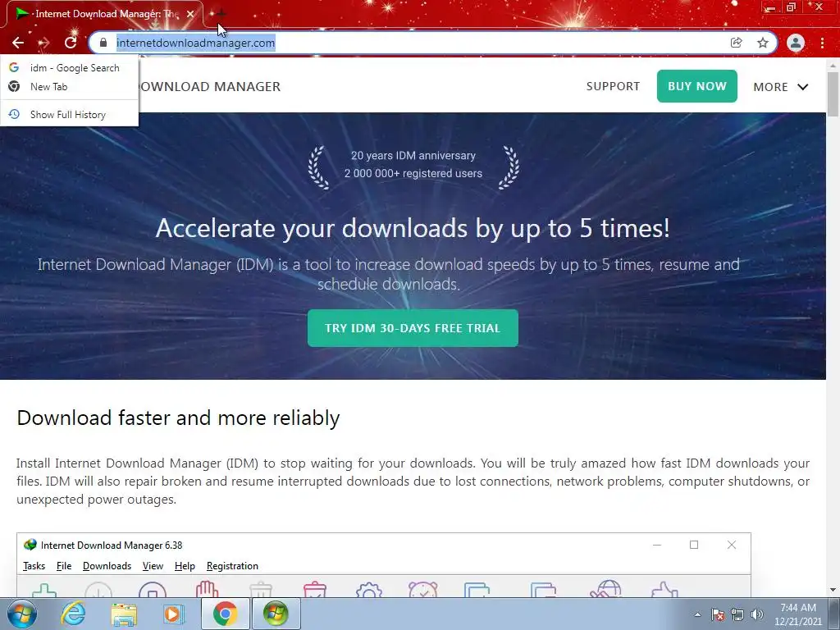Click the network tray icon
This screenshot has width=840, height=630.
click(x=737, y=614)
